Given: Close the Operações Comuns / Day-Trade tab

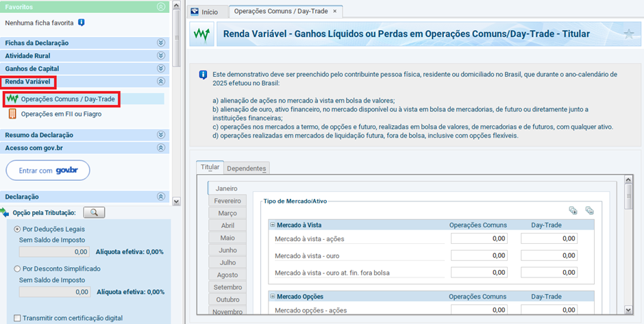Looking at the screenshot, I should click(334, 12).
